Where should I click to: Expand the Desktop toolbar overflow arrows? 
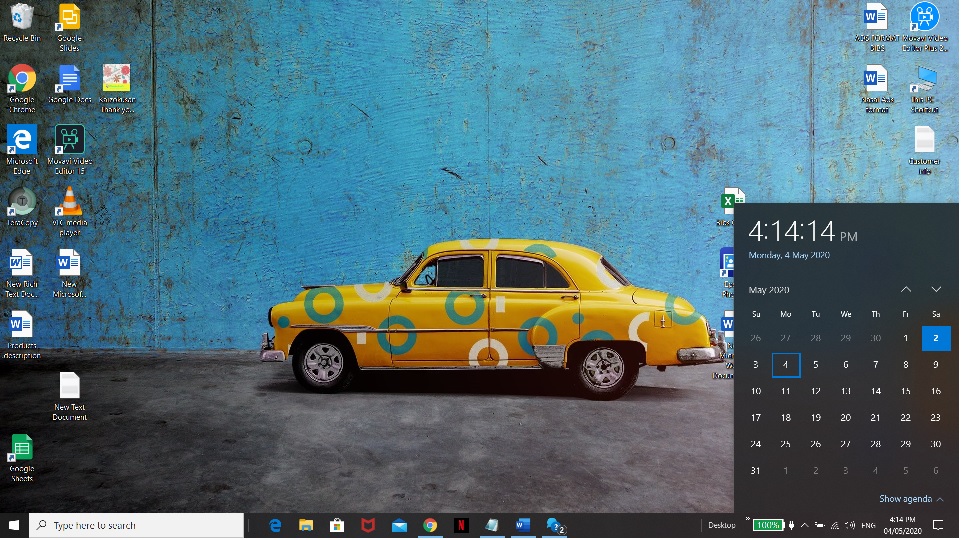tap(748, 519)
